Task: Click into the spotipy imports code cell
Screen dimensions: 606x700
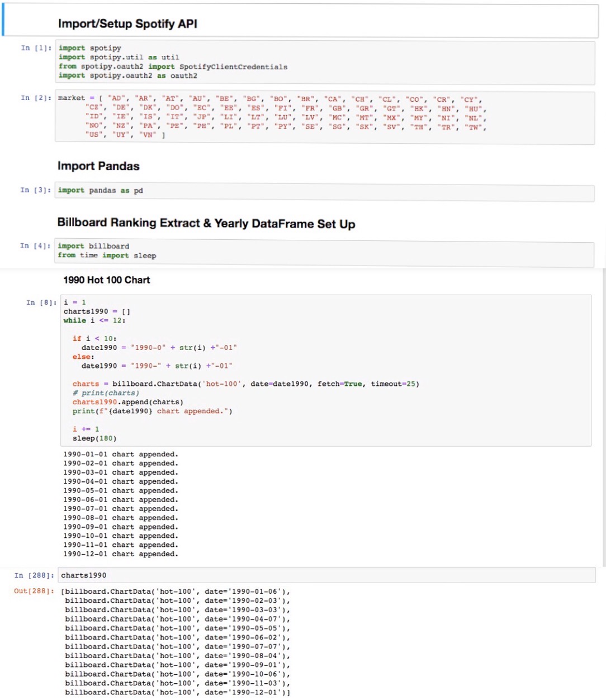Action: [x=324, y=62]
